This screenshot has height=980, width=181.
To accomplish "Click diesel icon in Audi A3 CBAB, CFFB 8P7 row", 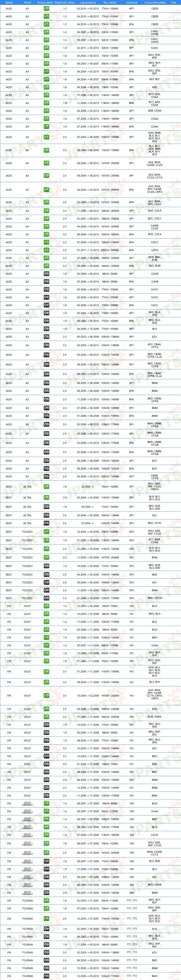I will pos(46,476).
